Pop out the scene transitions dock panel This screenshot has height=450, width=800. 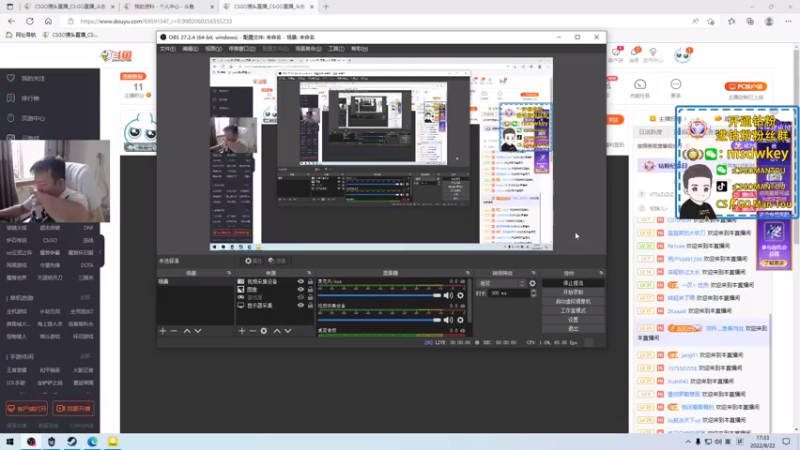pyautogui.click(x=534, y=273)
